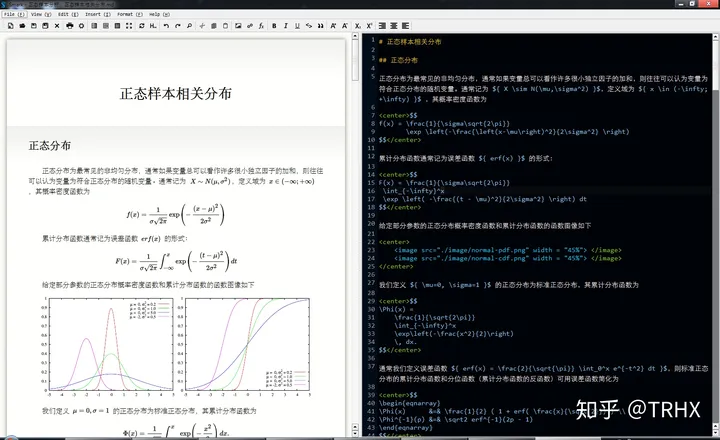Increase font size with the first A icon
This screenshot has width=720, height=440.
(333, 26)
